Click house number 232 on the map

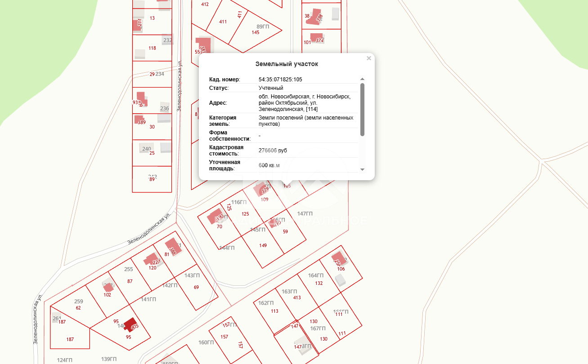pyautogui.click(x=168, y=40)
